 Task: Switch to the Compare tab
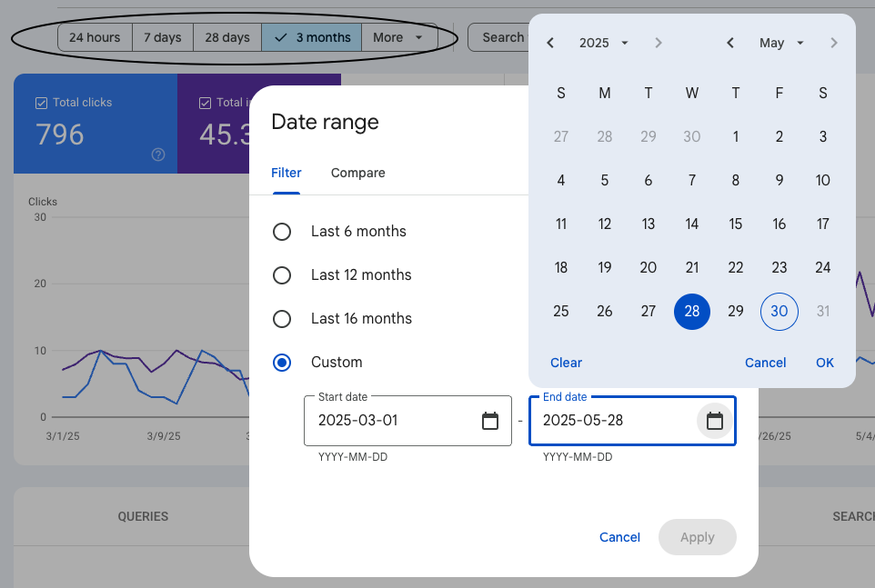pyautogui.click(x=357, y=173)
